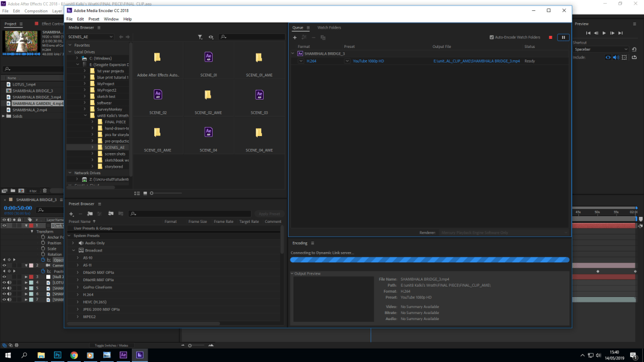Open Shortcut Spacebar dropdown in Preview

point(601,49)
